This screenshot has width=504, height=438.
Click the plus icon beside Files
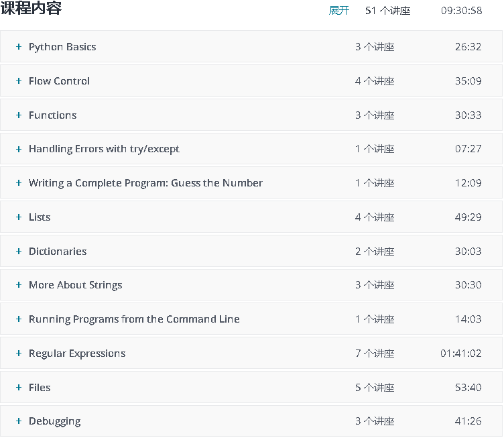19,388
